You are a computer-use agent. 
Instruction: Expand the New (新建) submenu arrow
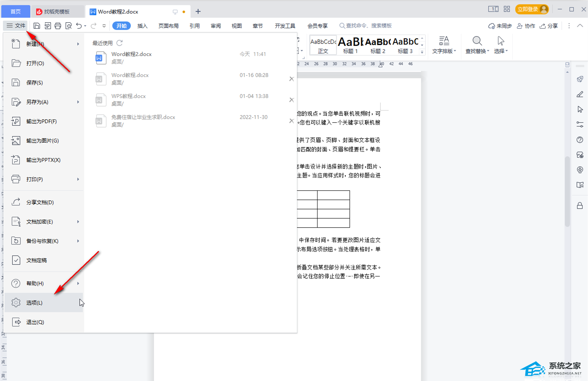pyautogui.click(x=78, y=44)
